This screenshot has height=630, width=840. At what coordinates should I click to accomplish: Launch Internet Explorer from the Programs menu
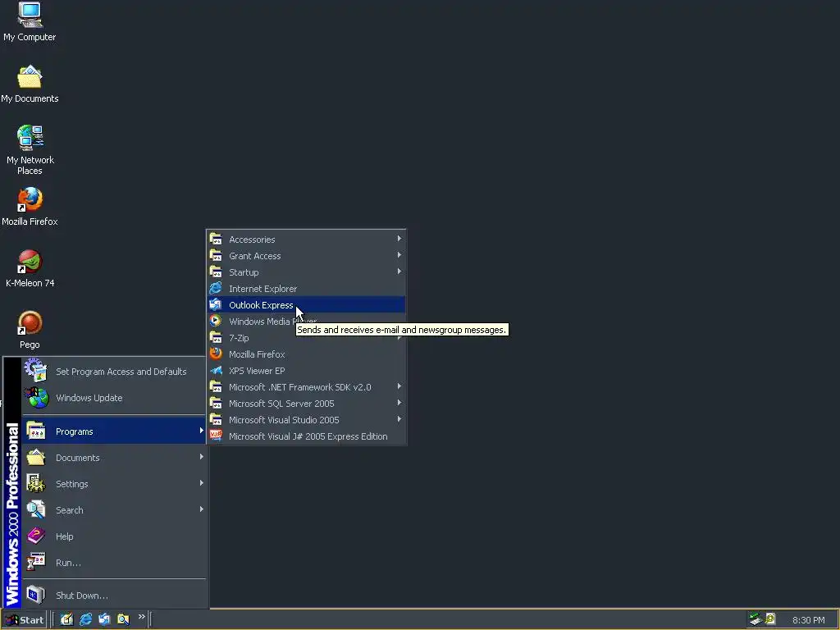(307, 289)
